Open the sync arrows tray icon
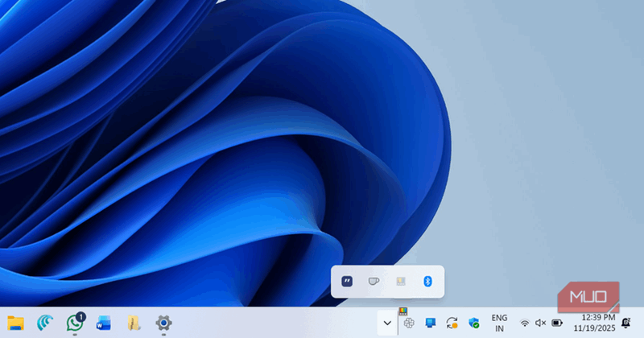This screenshot has width=644, height=338. click(452, 323)
